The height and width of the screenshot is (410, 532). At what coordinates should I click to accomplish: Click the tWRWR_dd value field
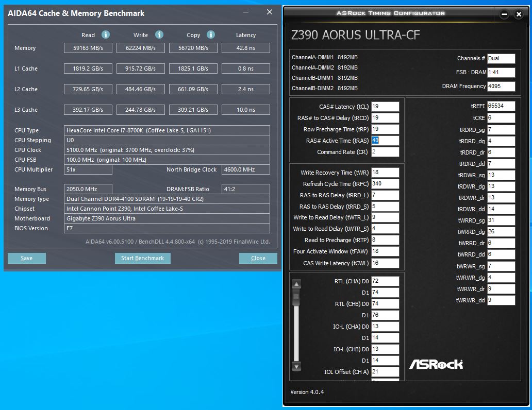[501, 300]
